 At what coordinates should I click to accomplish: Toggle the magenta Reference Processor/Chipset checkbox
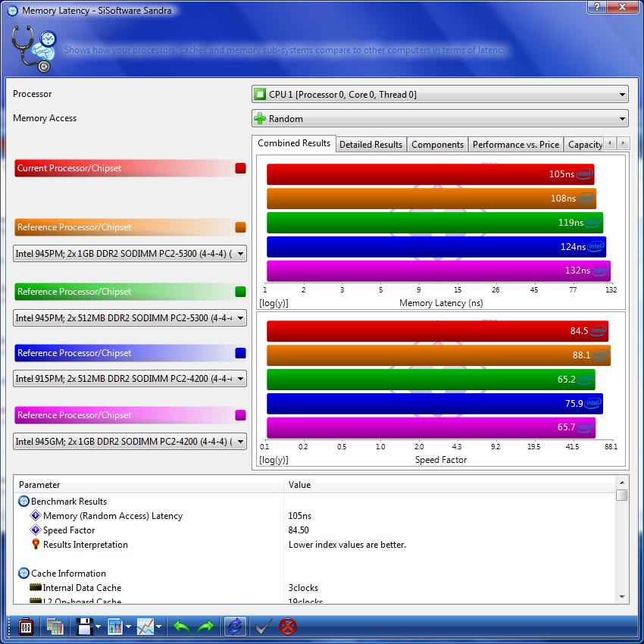click(241, 415)
